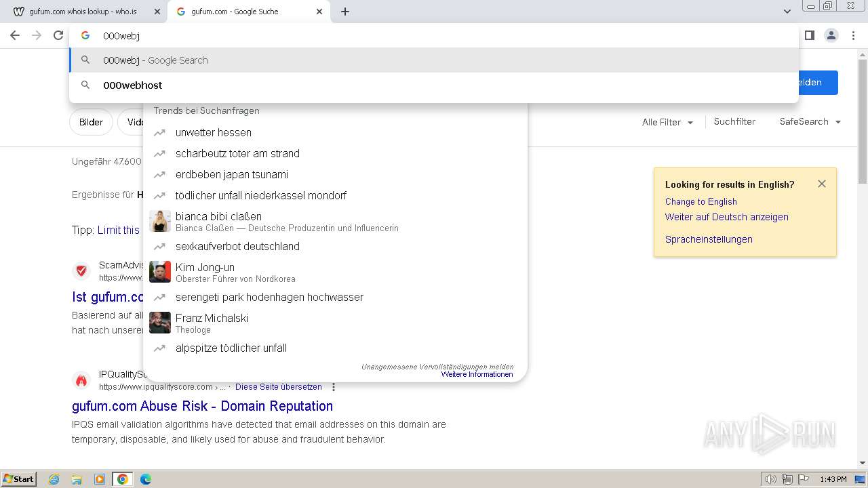Click the Action Center flag tray icon
The image size is (868, 488).
click(x=804, y=479)
